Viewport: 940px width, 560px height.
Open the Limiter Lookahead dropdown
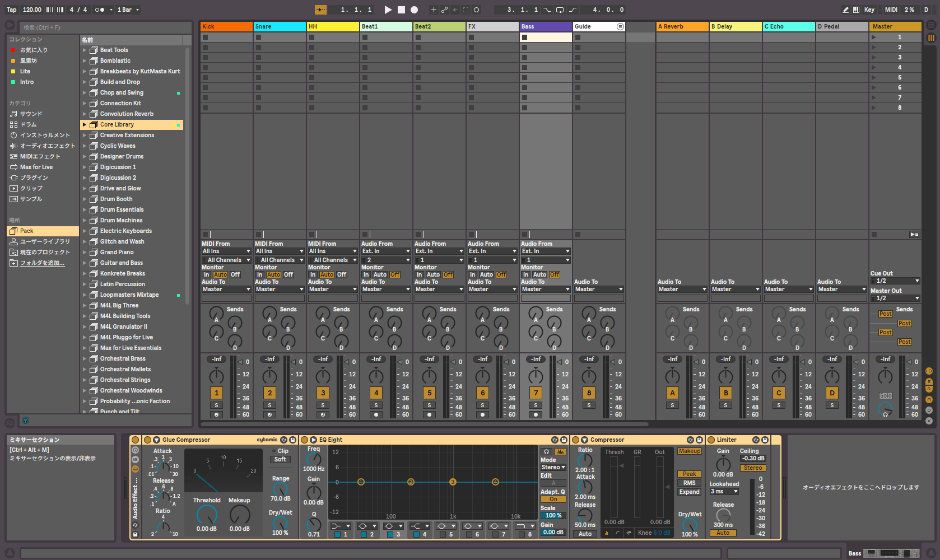click(724, 491)
